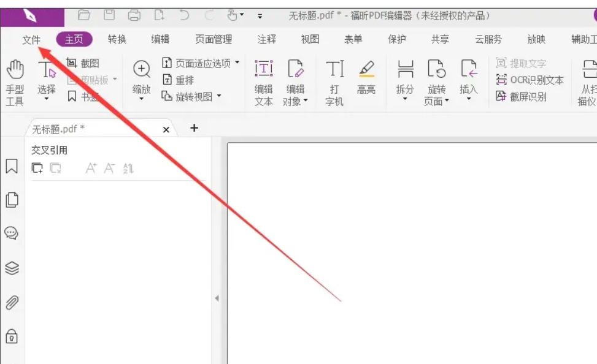Open the 云服务 ribbon tab
The height and width of the screenshot is (364, 597).
pyautogui.click(x=488, y=39)
